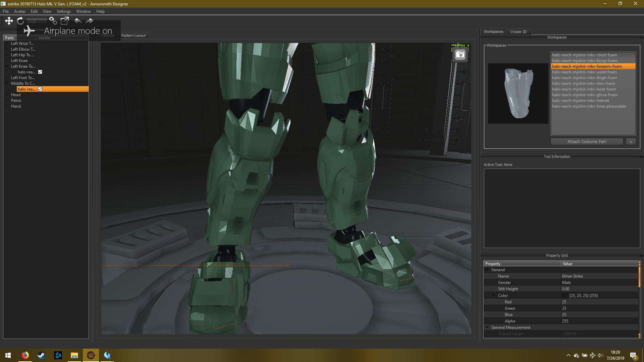Undo the last action
This screenshot has height=362, width=644.
pos(78,21)
